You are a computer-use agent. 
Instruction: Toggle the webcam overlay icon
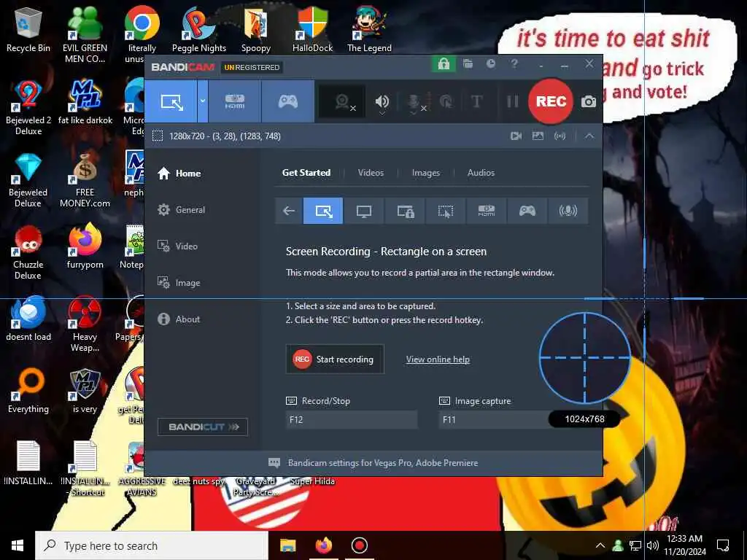coord(343,101)
